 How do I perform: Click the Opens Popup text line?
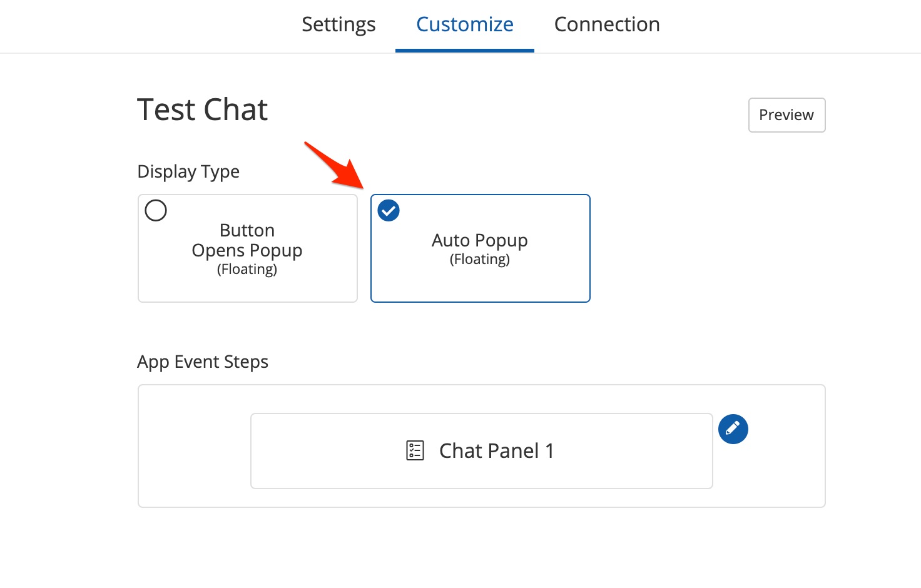point(247,250)
